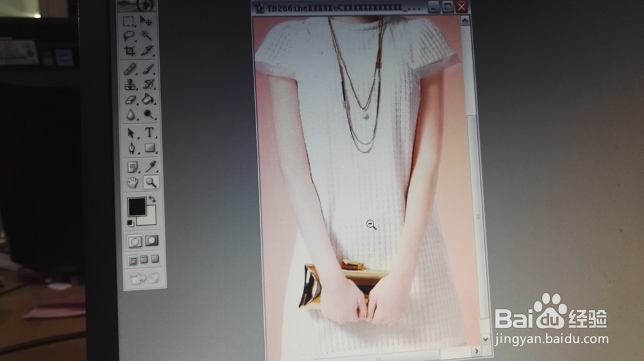Maximize the image document window

coord(448,7)
